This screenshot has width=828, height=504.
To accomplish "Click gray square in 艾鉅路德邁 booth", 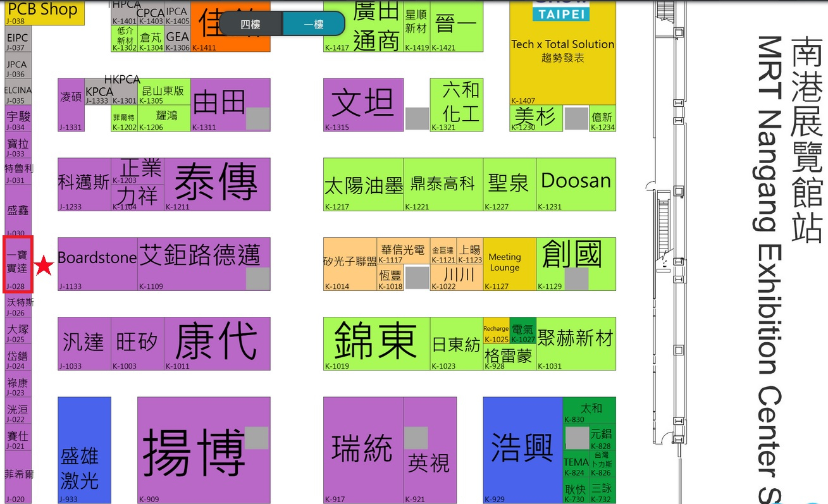I will coord(257,278).
